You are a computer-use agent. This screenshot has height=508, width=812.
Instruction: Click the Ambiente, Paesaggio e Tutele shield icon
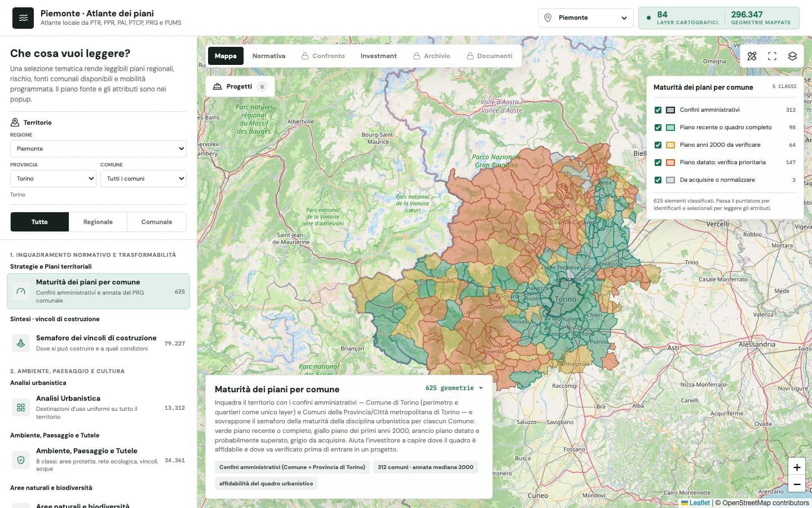[21, 460]
